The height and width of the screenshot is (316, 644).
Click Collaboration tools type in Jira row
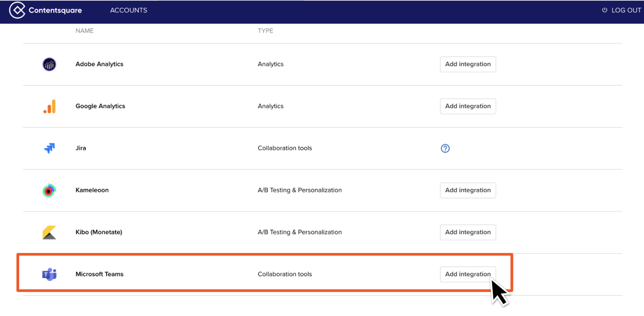tap(285, 148)
